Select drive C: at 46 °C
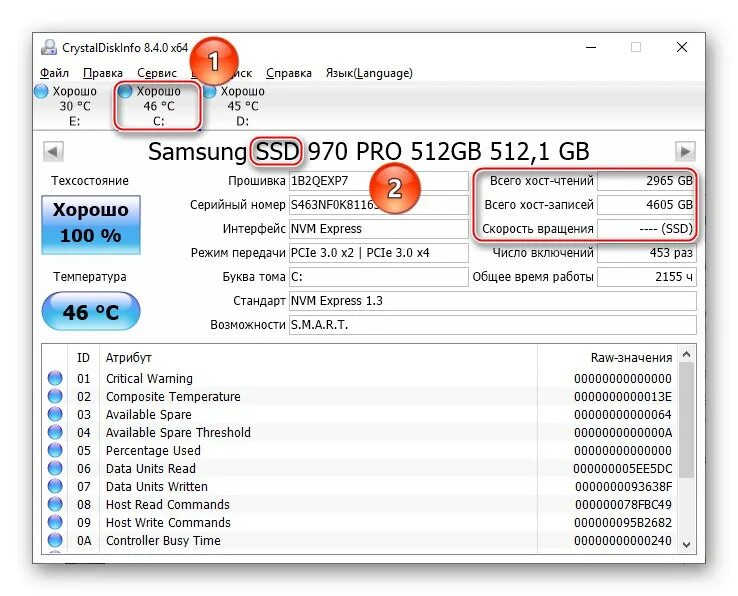Viewport: 738px width, 596px height. (x=158, y=106)
